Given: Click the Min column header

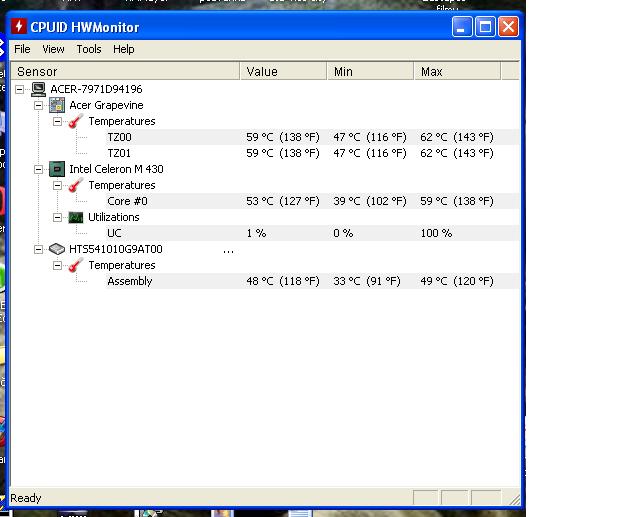Looking at the screenshot, I should point(371,71).
